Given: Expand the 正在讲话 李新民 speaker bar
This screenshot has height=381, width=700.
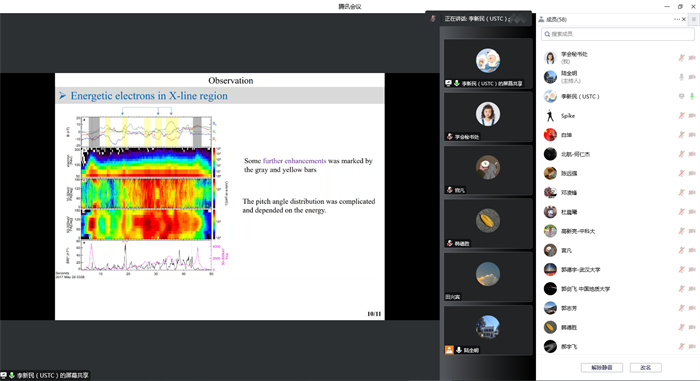Looking at the screenshot, I should coord(479,19).
